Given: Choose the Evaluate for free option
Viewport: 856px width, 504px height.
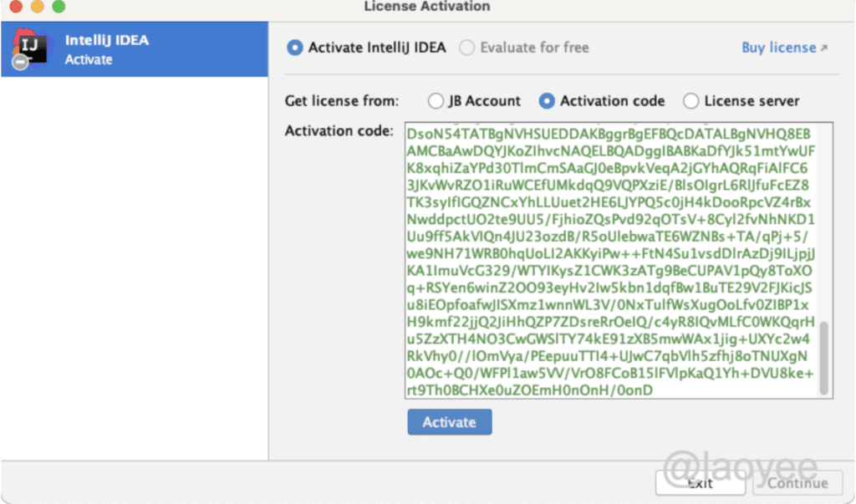Looking at the screenshot, I should [467, 48].
